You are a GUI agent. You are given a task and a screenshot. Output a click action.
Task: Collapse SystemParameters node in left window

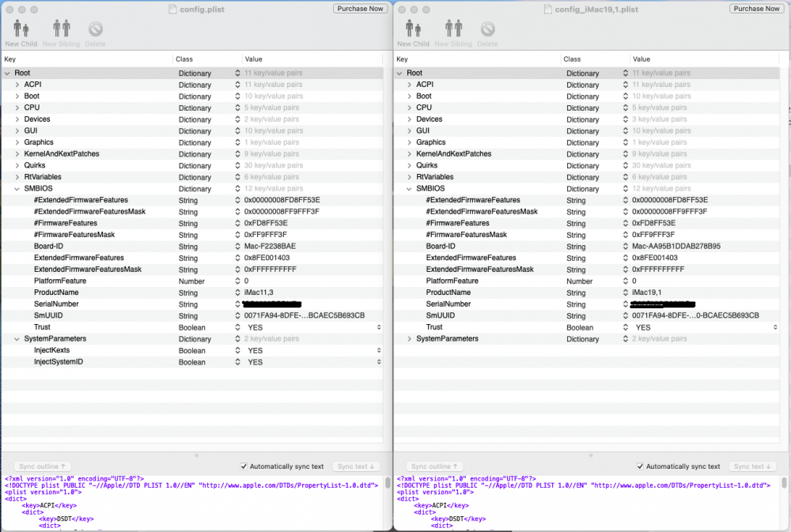click(17, 339)
